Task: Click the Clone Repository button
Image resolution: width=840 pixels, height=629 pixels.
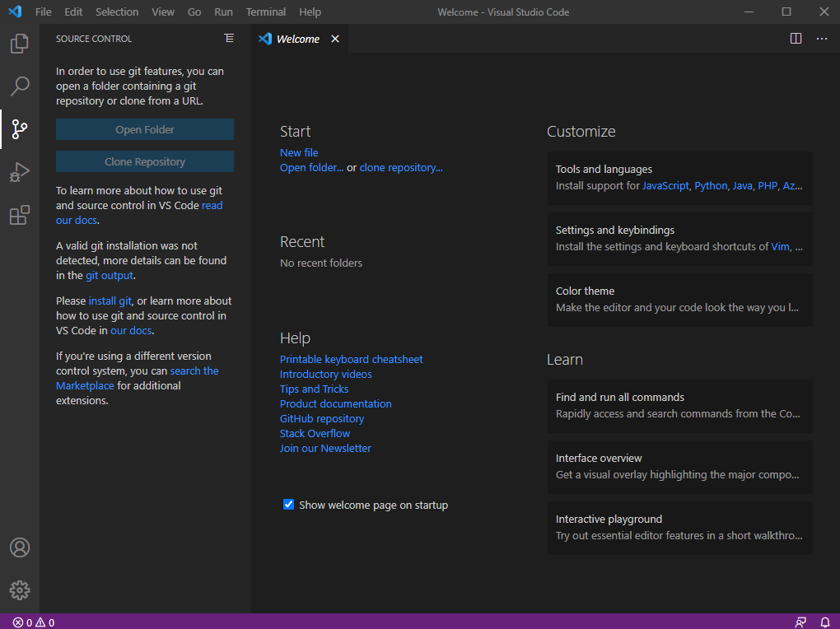Action: [145, 162]
